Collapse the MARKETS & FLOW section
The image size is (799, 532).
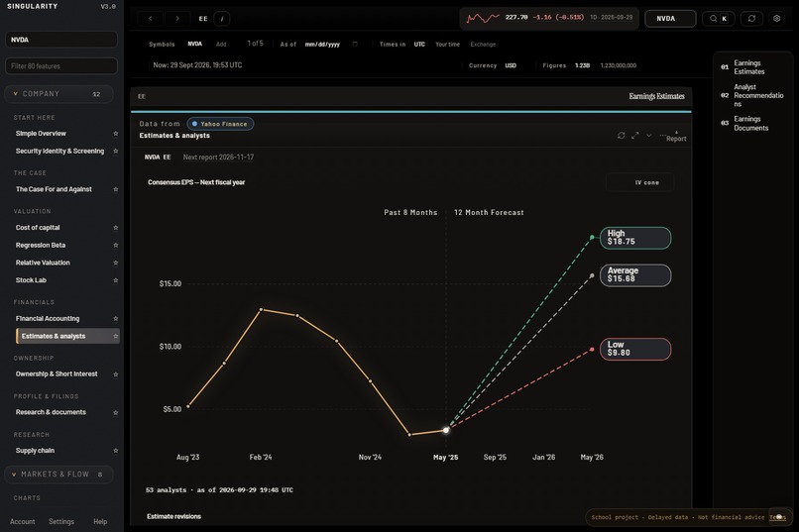[58, 475]
